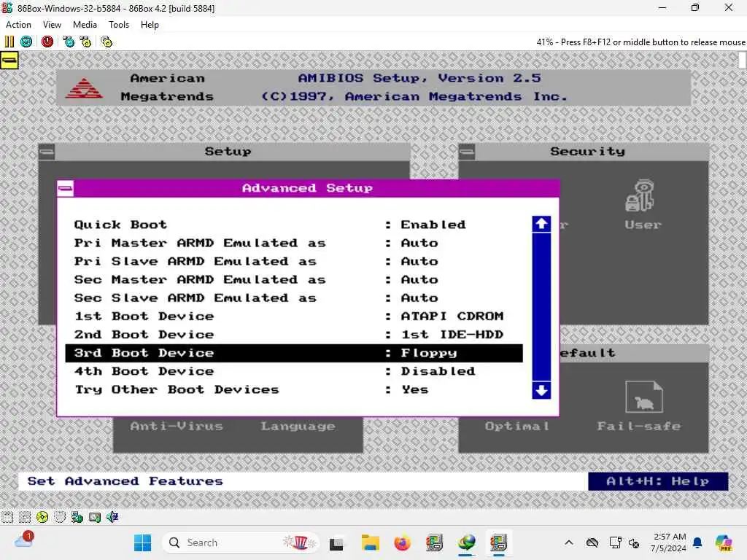Viewport: 747px width, 560px height.
Task: Open Firefox from taskbar
Action: [403, 542]
